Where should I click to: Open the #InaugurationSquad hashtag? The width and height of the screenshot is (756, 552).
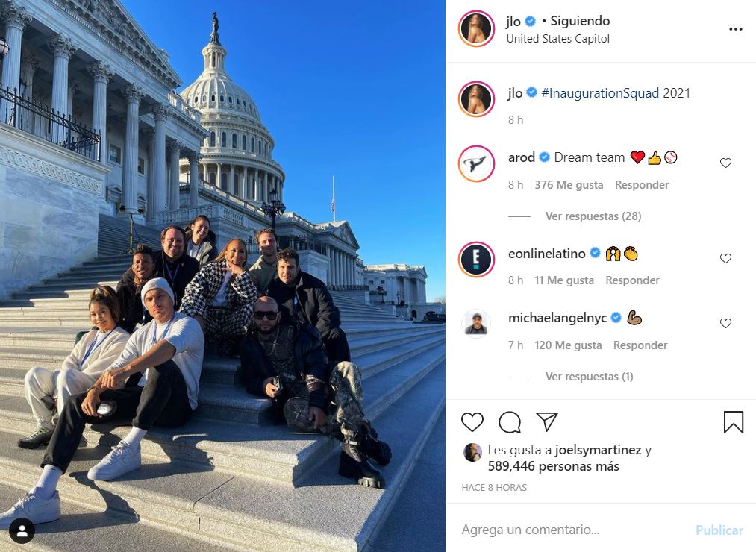click(600, 93)
